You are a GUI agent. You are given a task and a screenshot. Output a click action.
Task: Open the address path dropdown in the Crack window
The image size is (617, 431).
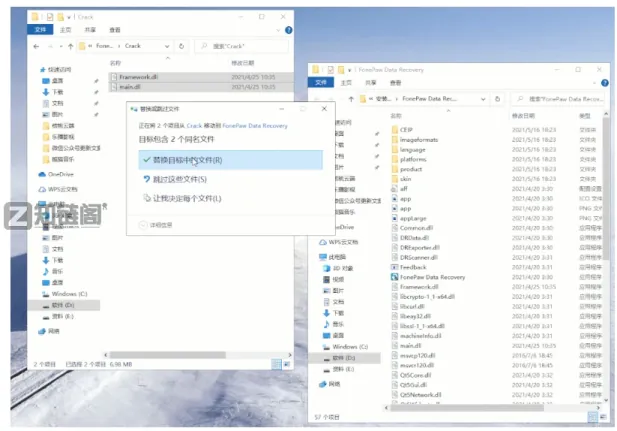pos(167,46)
